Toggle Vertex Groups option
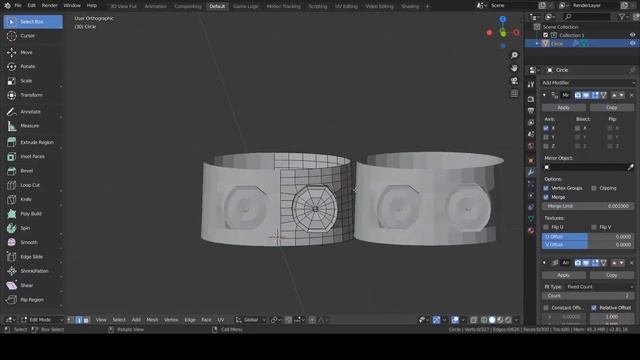The height and width of the screenshot is (360, 640). 546,188
